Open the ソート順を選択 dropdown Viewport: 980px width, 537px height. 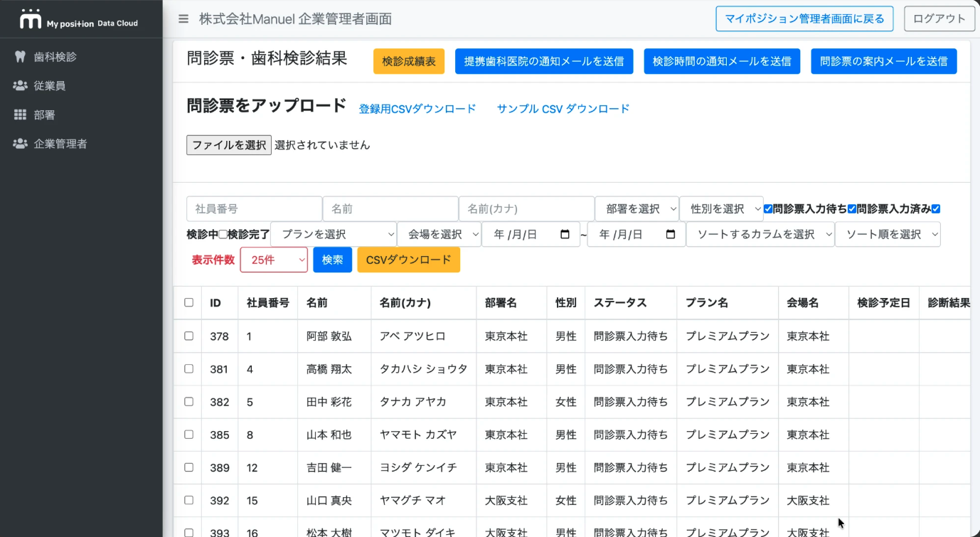pos(888,234)
